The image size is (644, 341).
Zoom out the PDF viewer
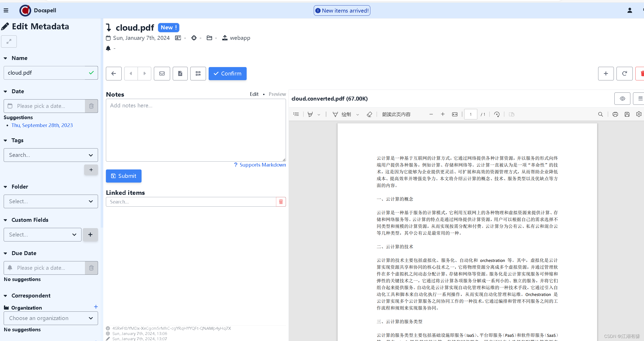431,114
